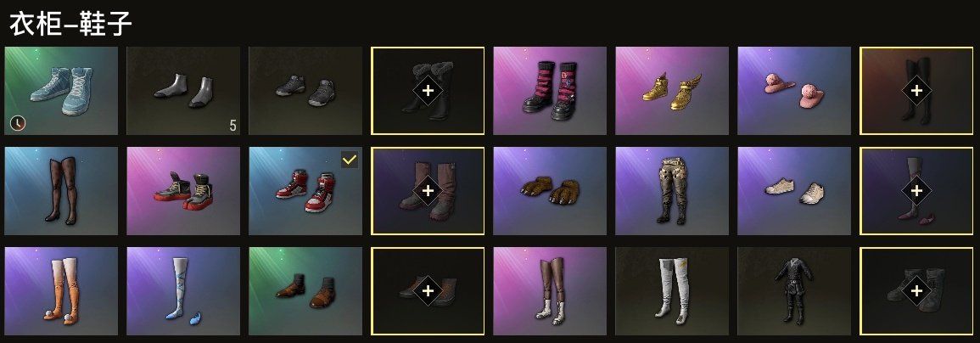The width and height of the screenshot is (980, 343).
Task: Choose the camo pants with combat boots
Action: 672,191
